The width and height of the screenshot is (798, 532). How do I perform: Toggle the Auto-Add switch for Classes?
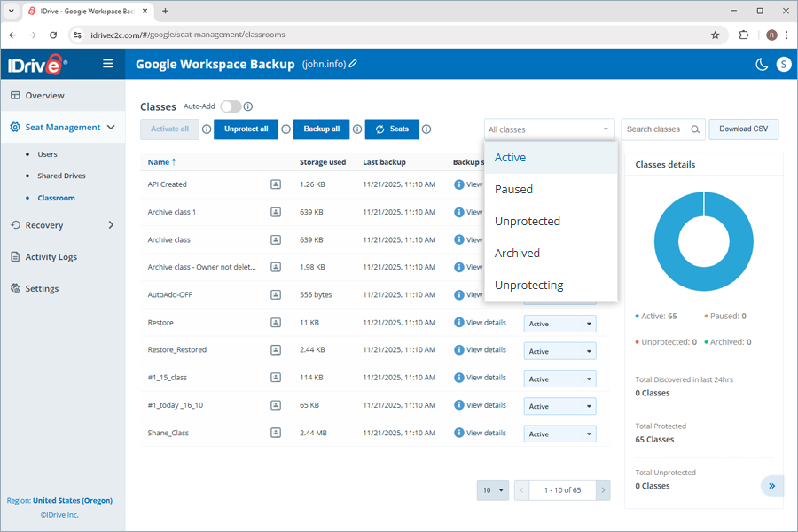[230, 106]
